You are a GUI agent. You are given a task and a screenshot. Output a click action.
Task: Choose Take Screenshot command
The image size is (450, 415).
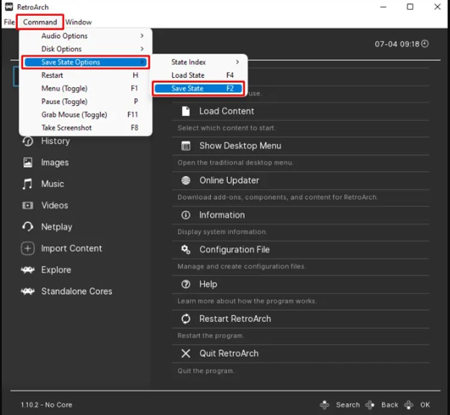tap(86, 128)
